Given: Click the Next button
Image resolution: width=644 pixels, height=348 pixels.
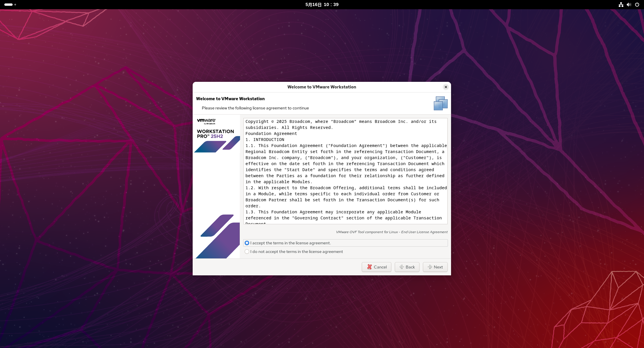Looking at the screenshot, I should coord(435,267).
